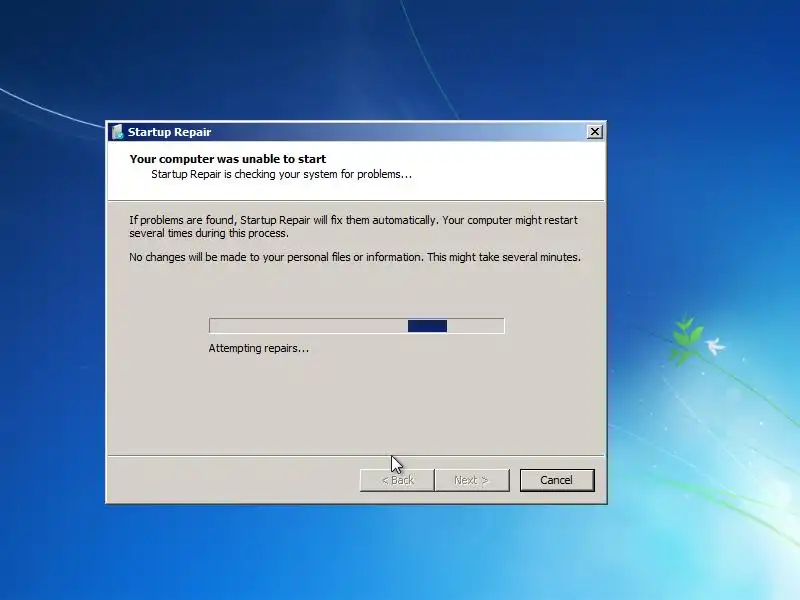Click the Cancel button
Viewport: 800px width, 600px height.
(557, 480)
